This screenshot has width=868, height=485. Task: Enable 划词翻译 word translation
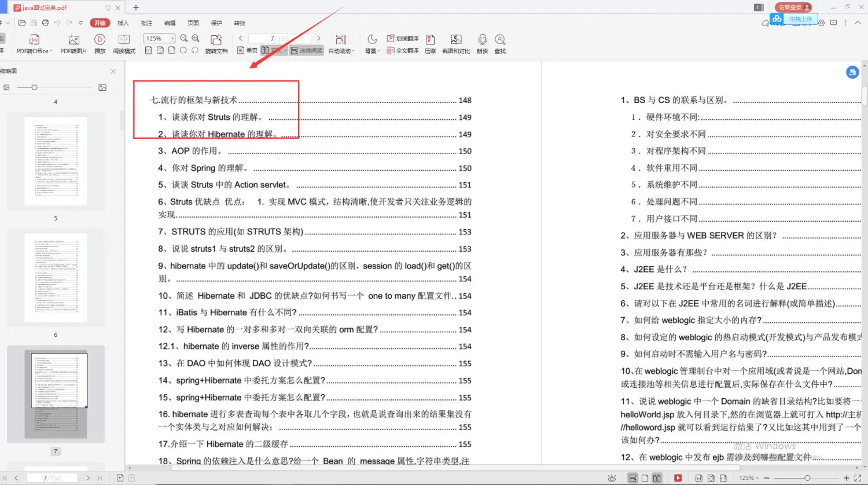tap(401, 38)
